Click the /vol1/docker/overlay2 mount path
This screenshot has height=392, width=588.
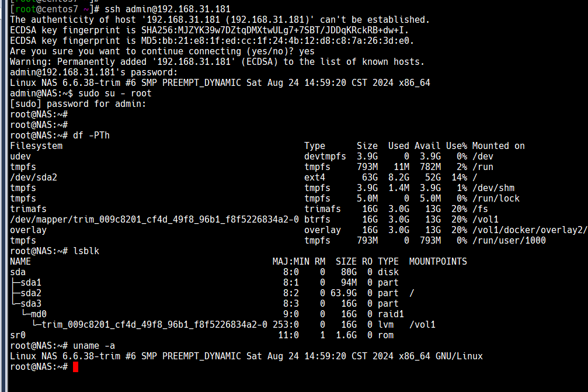(x=530, y=230)
